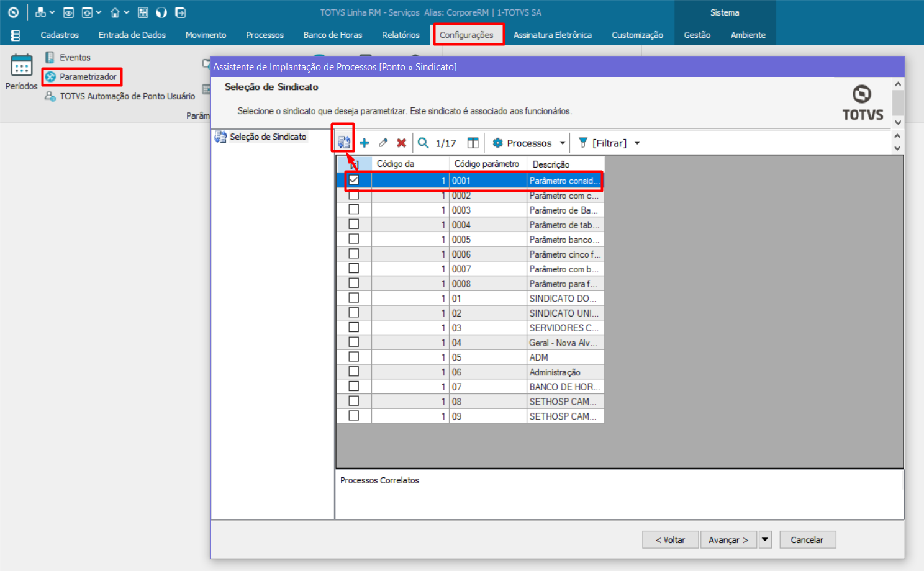This screenshot has width=924, height=571.
Task: Add a new record with plus icon
Action: pos(365,143)
